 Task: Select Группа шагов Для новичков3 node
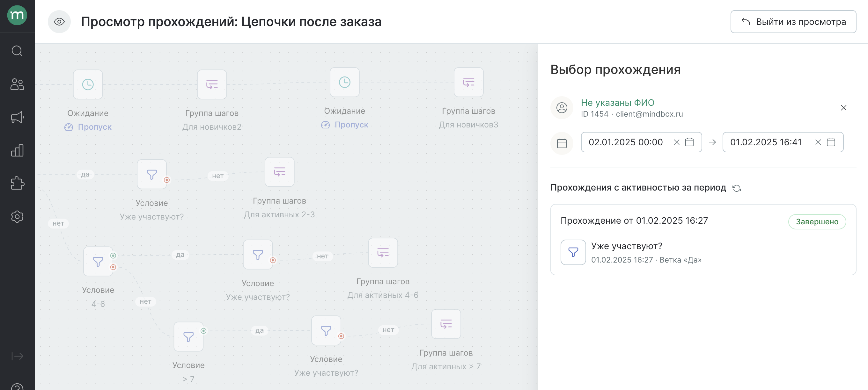[469, 82]
